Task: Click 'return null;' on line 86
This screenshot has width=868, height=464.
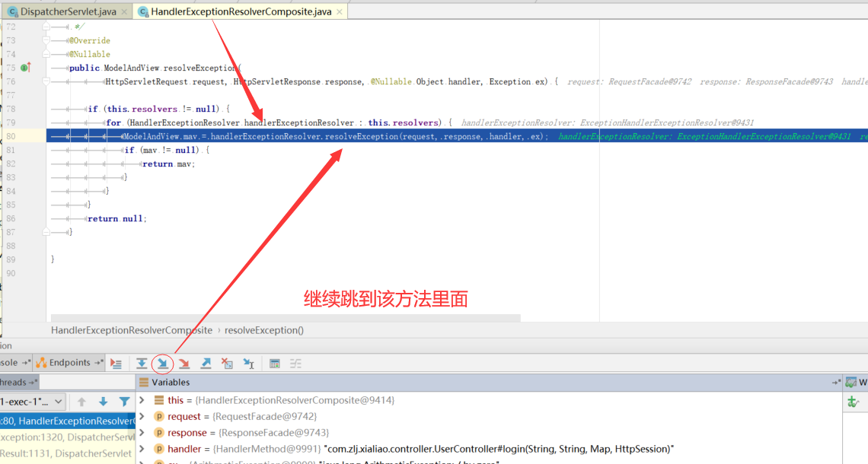Action: coord(117,218)
